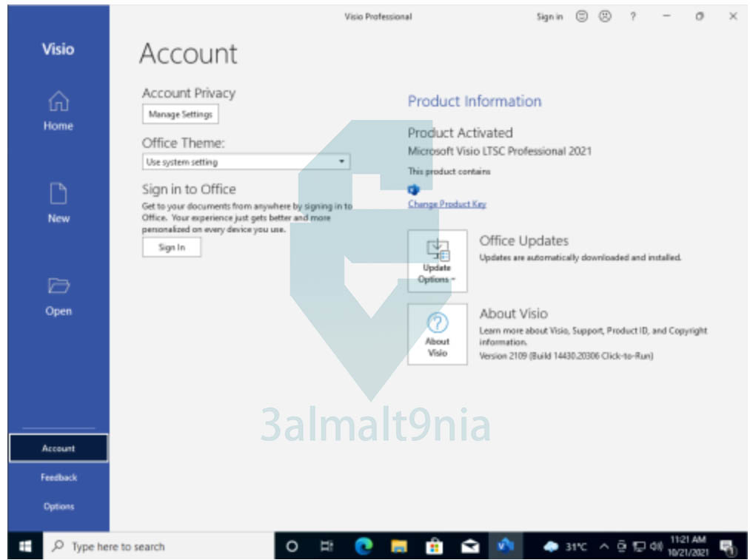Select the Account tab in sidebar
Screen dimensions: 750x560
coord(58,448)
